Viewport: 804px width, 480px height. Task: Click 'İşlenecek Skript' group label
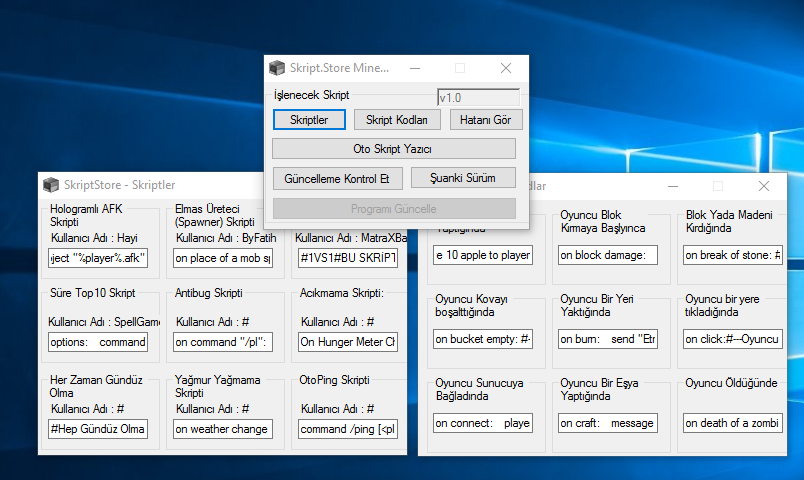(311, 95)
